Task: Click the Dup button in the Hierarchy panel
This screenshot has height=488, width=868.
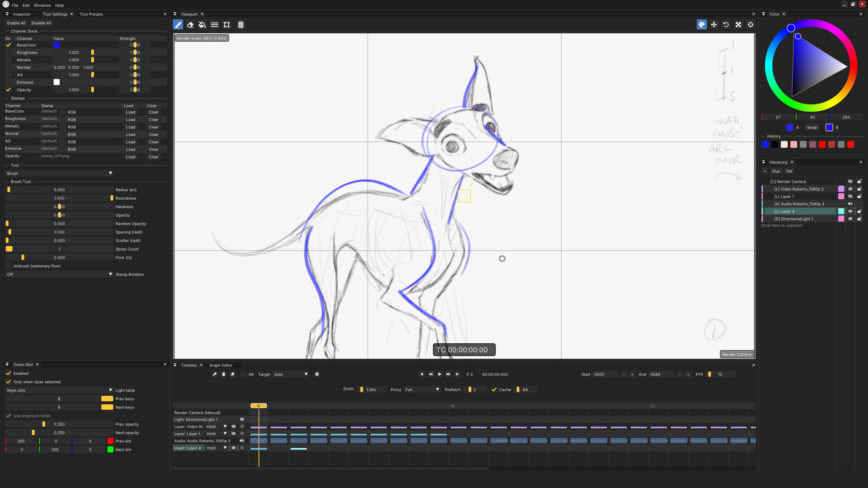Action: click(x=776, y=171)
